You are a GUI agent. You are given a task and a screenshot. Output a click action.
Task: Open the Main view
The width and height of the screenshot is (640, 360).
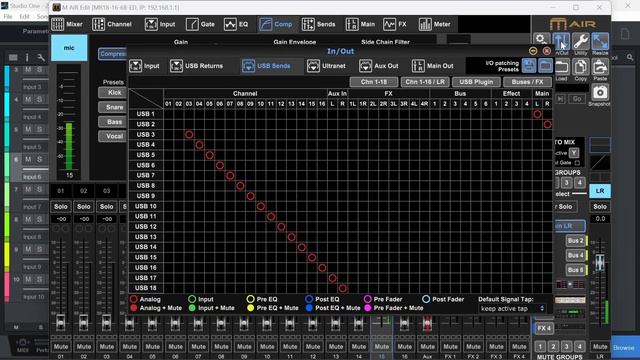tap(360, 24)
